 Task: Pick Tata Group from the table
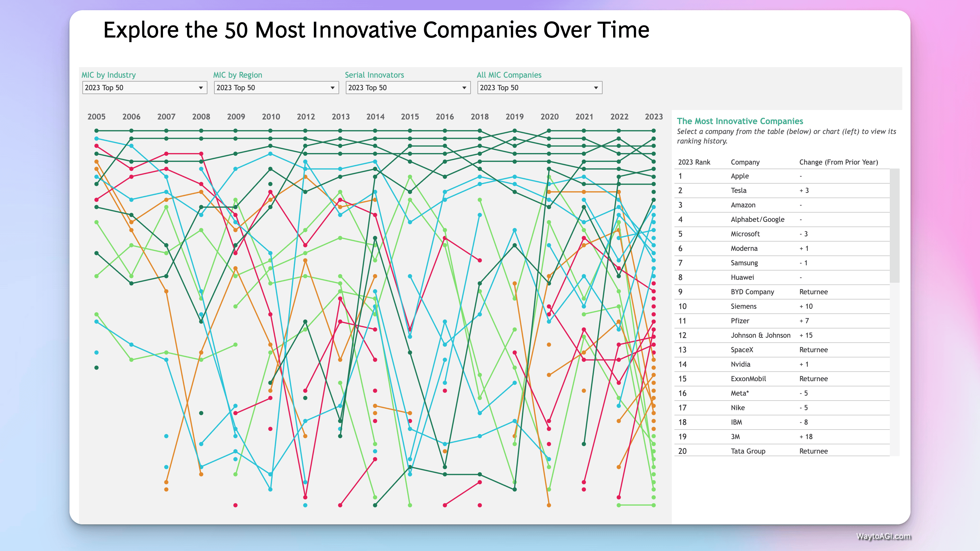pyautogui.click(x=748, y=451)
